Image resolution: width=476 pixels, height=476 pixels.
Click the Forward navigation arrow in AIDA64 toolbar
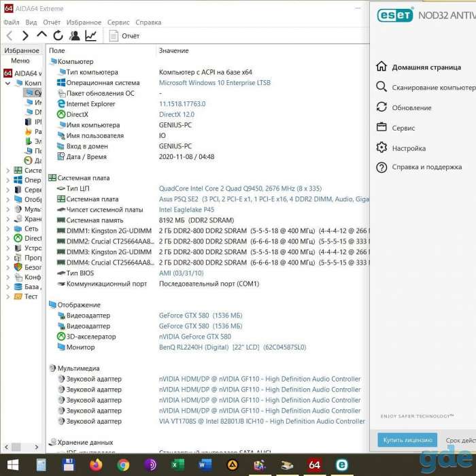[25, 36]
